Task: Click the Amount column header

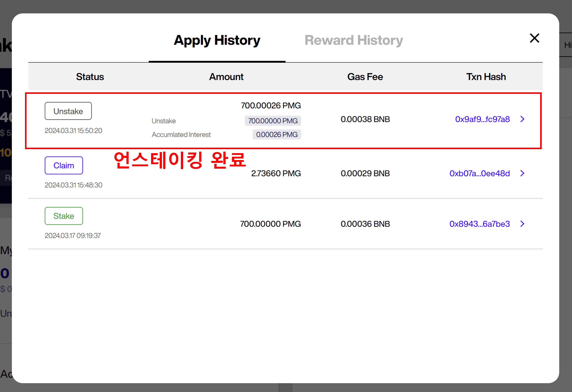Action: click(226, 77)
